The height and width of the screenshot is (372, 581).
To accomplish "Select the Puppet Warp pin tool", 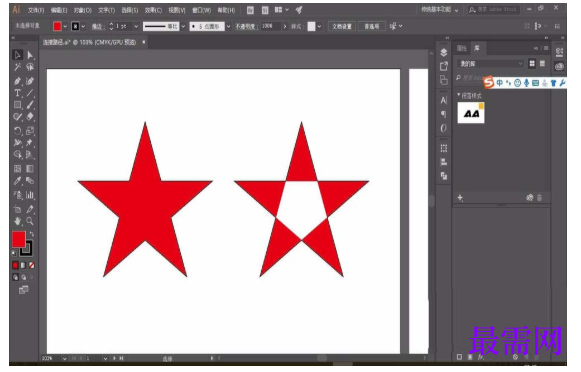I will pos(30,143).
